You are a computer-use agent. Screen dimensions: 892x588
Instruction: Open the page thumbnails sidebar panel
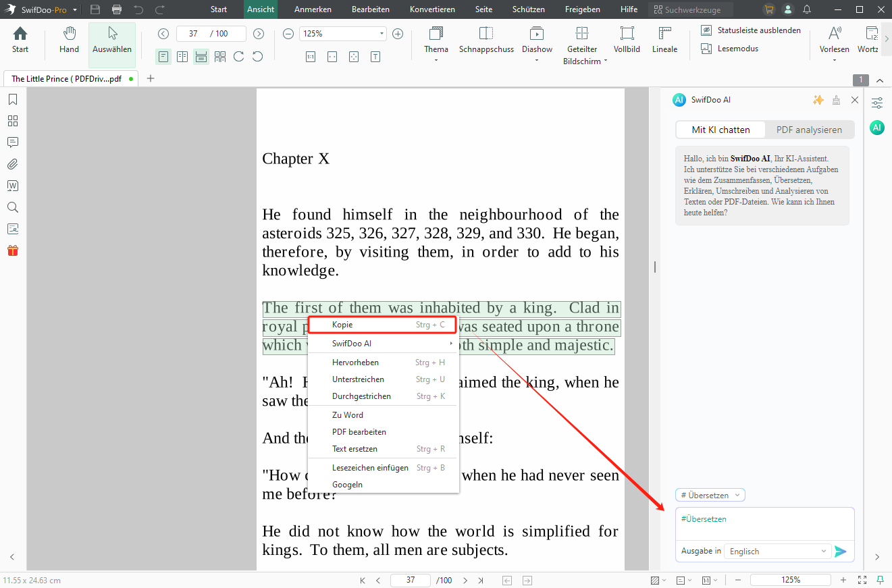13,121
